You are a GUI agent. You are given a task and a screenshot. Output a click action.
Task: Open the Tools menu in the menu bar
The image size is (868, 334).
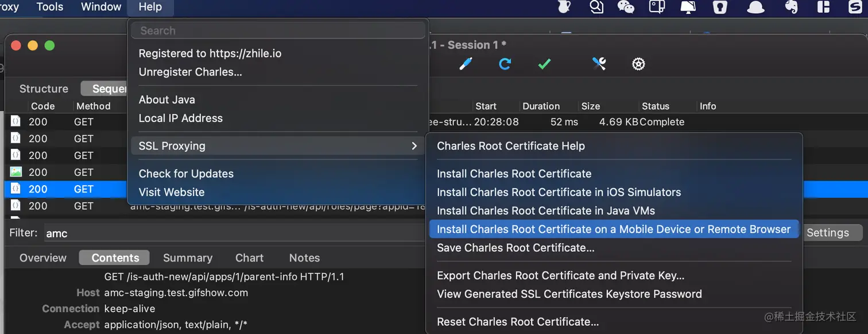pos(50,7)
